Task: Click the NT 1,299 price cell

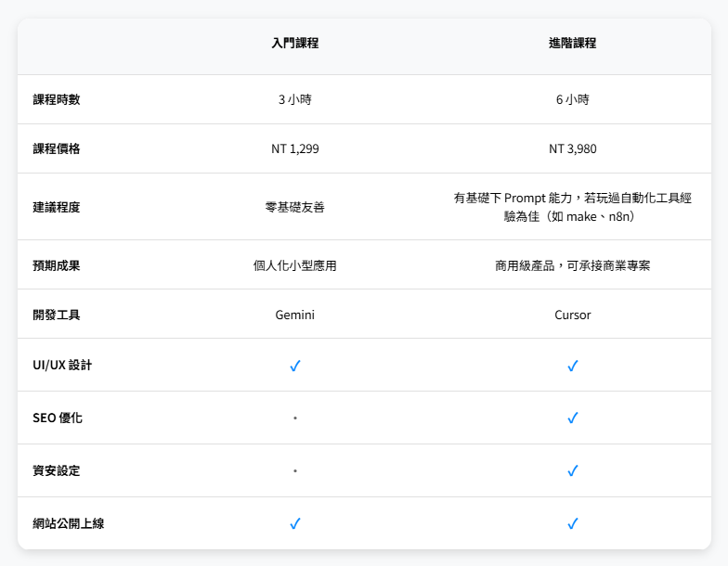Action: click(x=295, y=148)
